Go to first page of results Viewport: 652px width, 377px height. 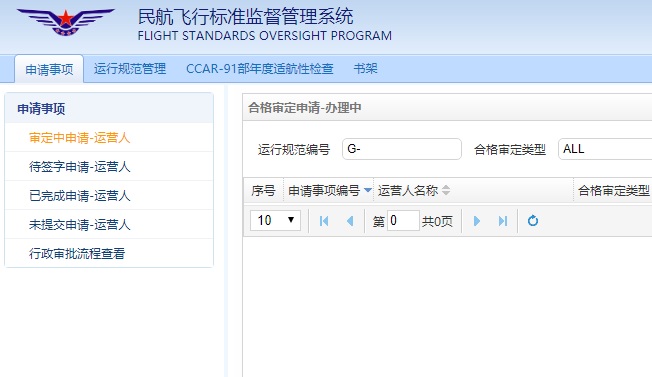coord(324,221)
